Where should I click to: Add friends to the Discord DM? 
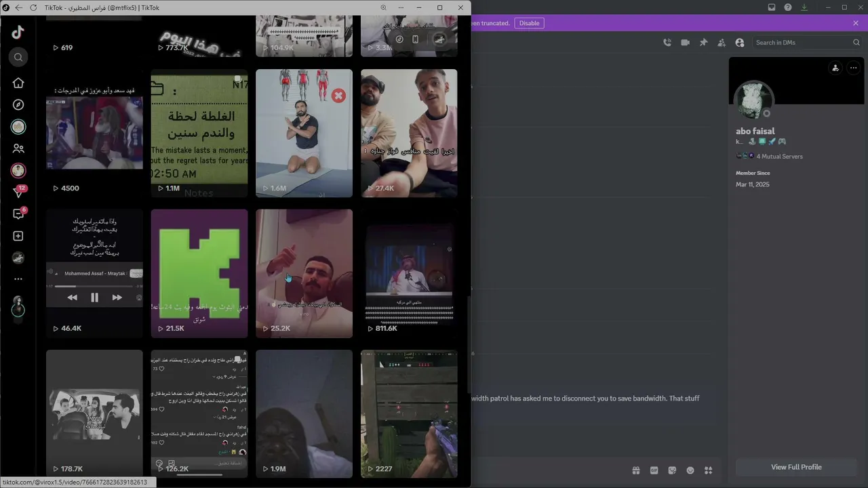[722, 42]
